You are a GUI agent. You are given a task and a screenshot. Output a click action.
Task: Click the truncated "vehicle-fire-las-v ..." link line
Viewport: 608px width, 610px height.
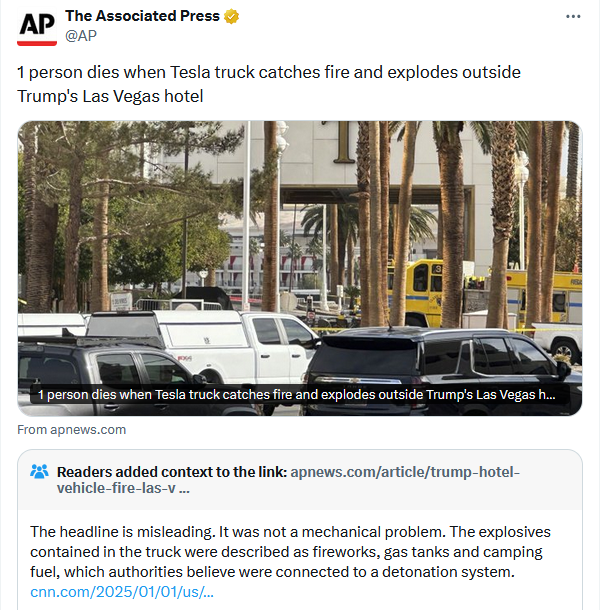(123, 489)
